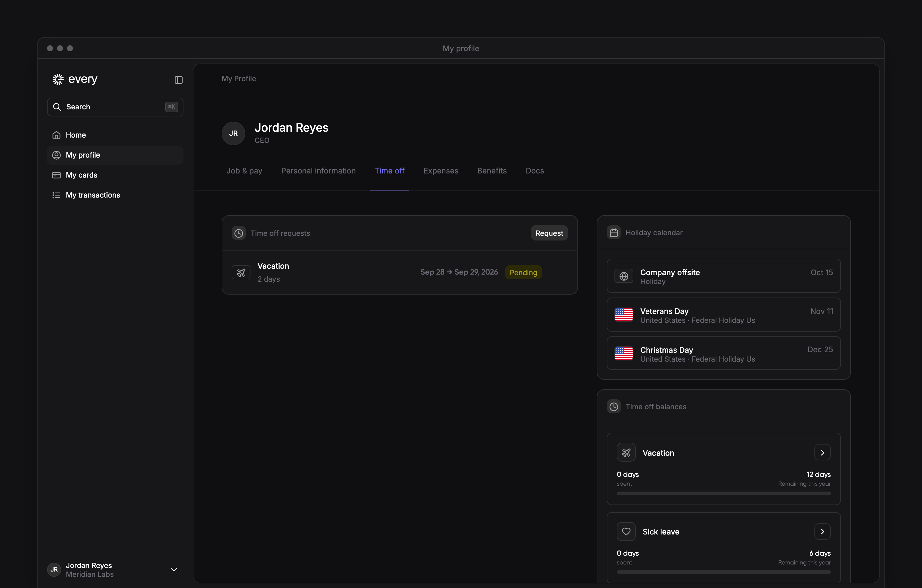Switch to the Job & pay tab
922x588 pixels.
click(x=244, y=171)
